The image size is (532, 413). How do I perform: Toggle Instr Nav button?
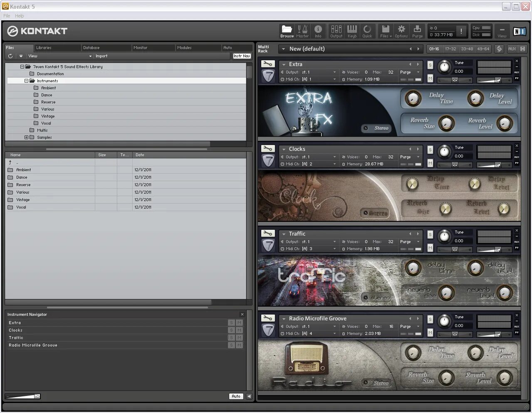(x=242, y=56)
